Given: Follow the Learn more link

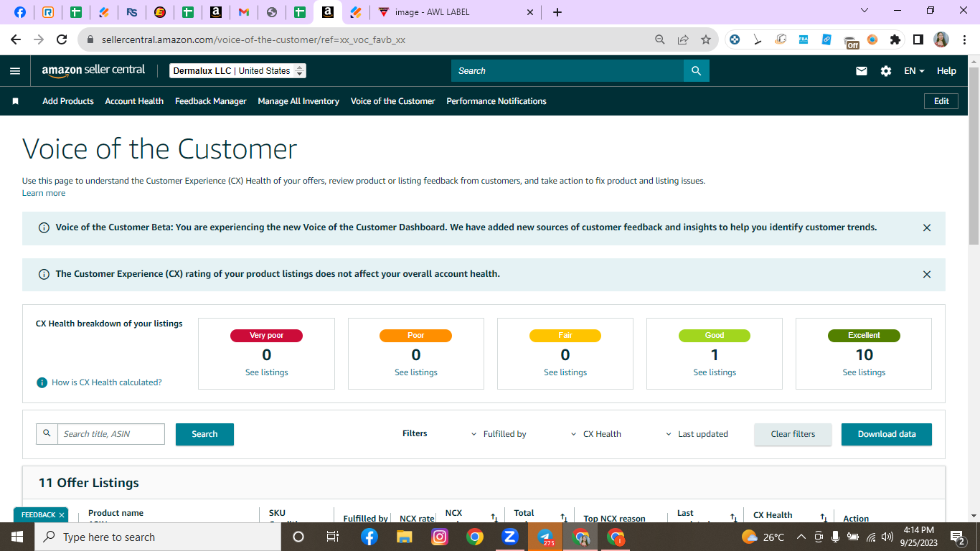Looking at the screenshot, I should [44, 193].
